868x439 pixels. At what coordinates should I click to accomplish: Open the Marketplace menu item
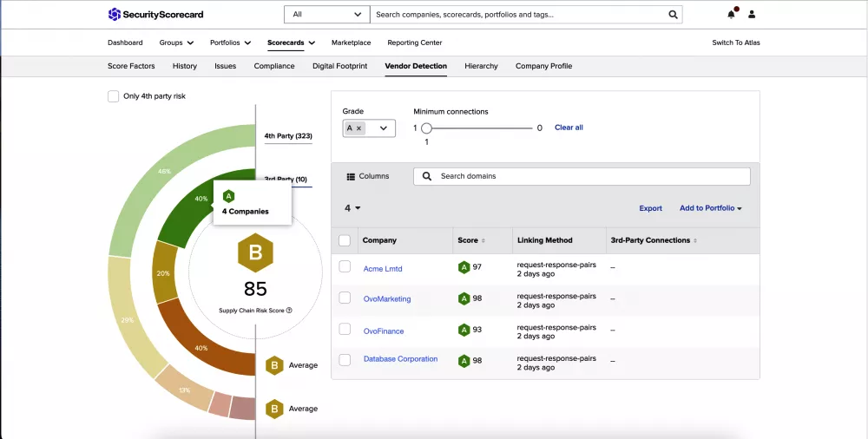coord(351,43)
